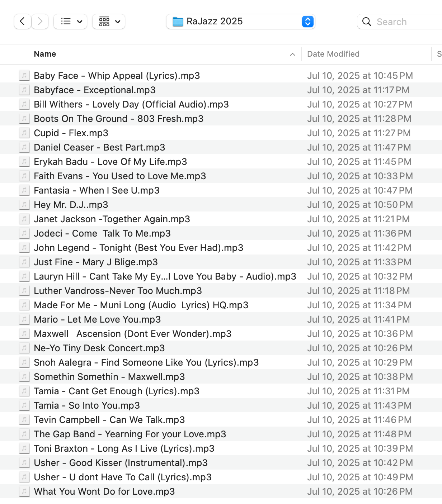The height and width of the screenshot is (504, 442).
Task: Click the audio icon for Maxwell Ascension
Action: pos(24,334)
